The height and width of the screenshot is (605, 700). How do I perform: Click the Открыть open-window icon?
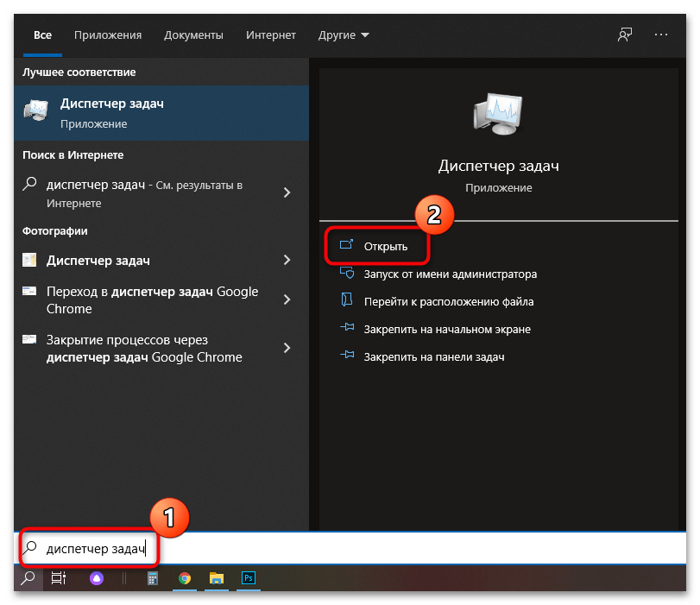346,244
